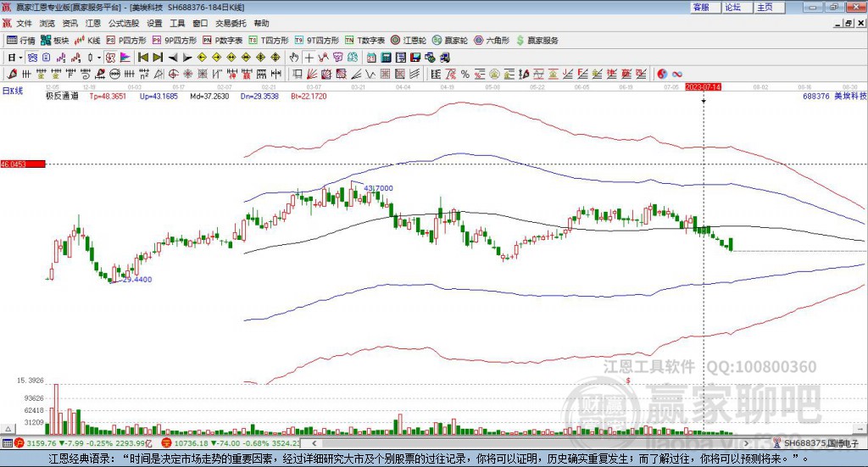Select the red pencil drawing tool

tap(12, 74)
